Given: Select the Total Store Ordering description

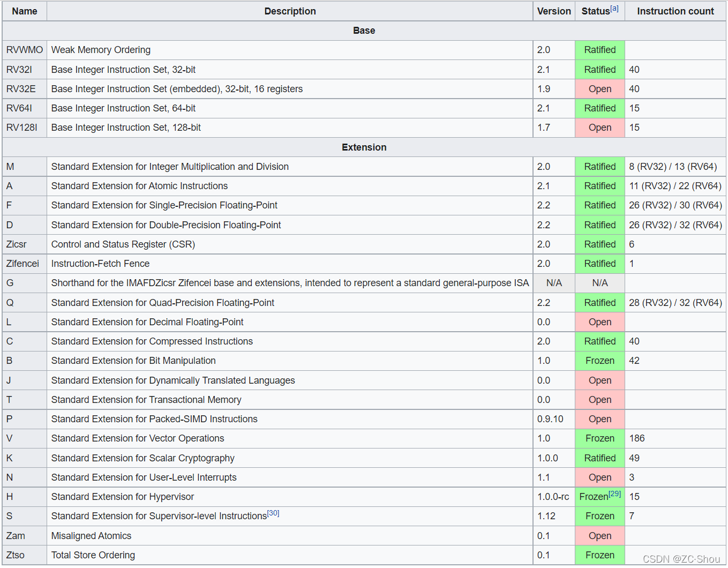Looking at the screenshot, I should 93,555.
